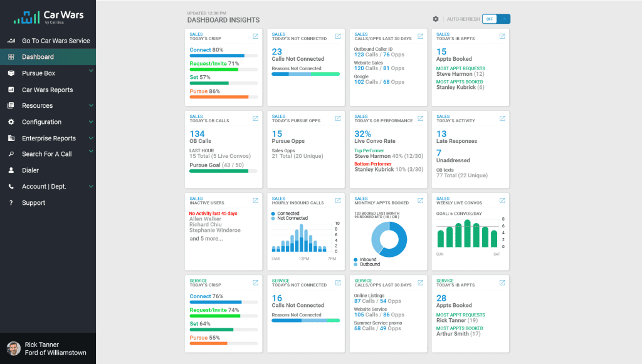Open Service Today's IB Appts popout icon
The image size is (642, 364).
pos(502,283)
